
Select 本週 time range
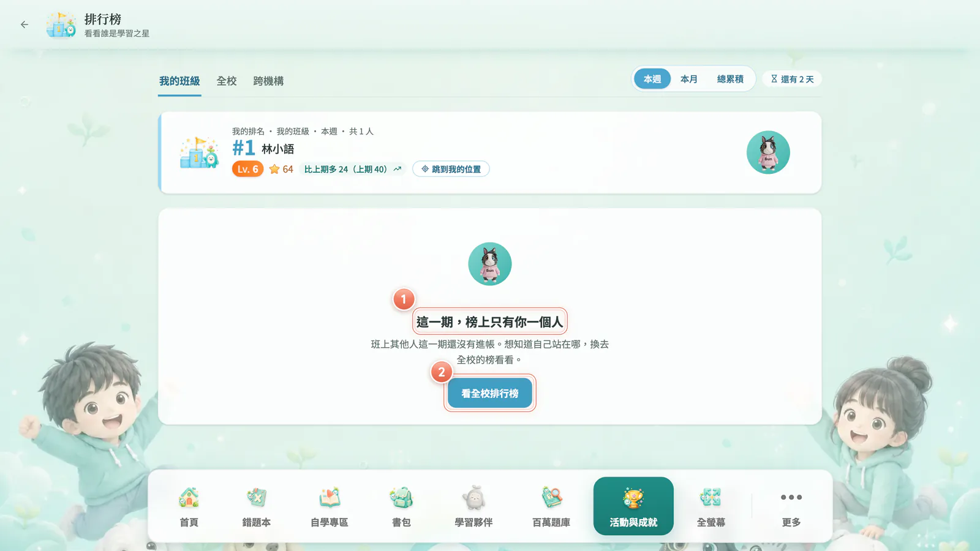[652, 79]
